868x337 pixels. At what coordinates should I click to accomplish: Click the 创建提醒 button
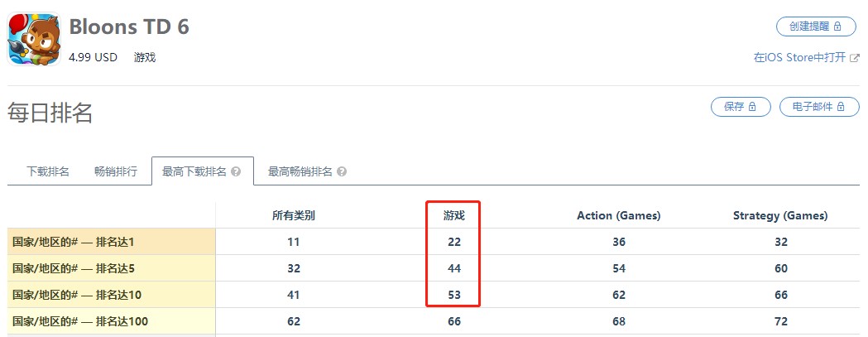point(816,26)
